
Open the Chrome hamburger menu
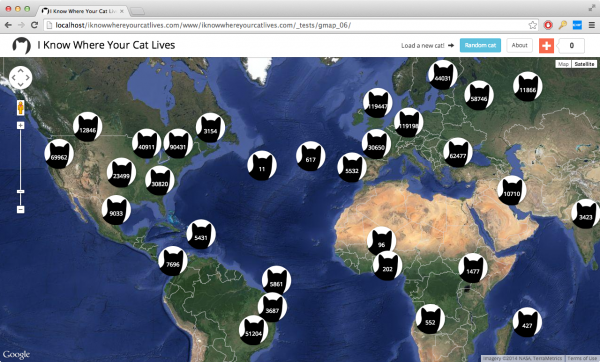[x=592, y=25]
